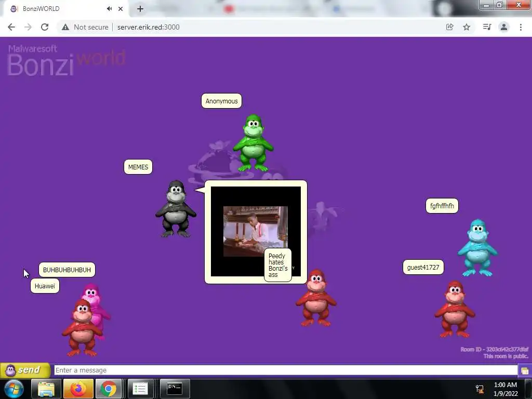The height and width of the screenshot is (399, 532).
Task: Close the BonziWORLD tab
Action: click(x=121, y=9)
